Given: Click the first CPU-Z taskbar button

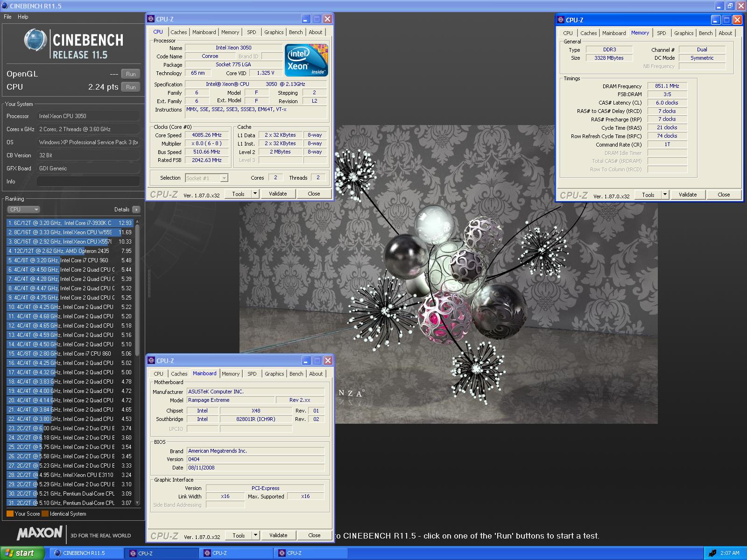Looking at the screenshot, I should pyautogui.click(x=162, y=553).
